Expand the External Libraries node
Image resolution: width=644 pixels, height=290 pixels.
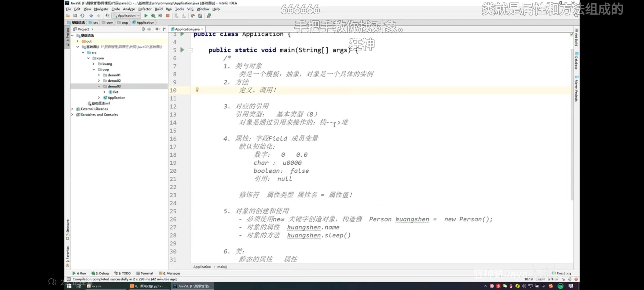pos(72,109)
